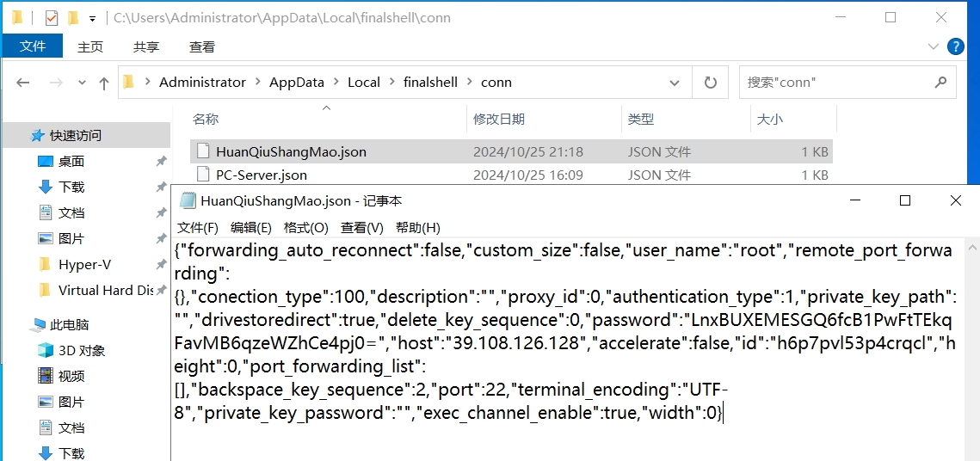The width and height of the screenshot is (980, 461).
Task: Open 视频 under 此电脑
Action: 71,376
